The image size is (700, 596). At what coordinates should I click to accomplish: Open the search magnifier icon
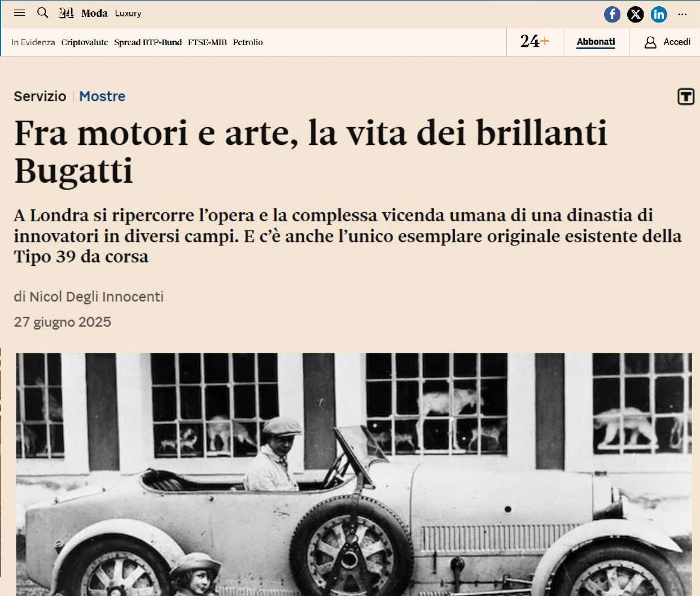tap(43, 12)
